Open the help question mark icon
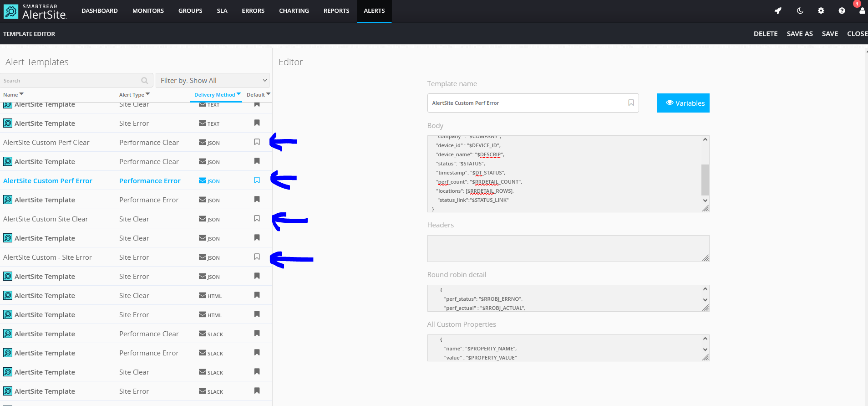868x406 pixels. 842,10
